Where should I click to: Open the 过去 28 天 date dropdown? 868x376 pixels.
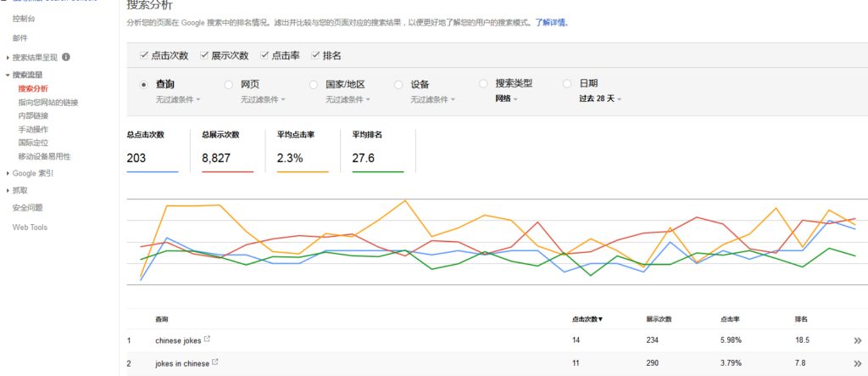[601, 98]
